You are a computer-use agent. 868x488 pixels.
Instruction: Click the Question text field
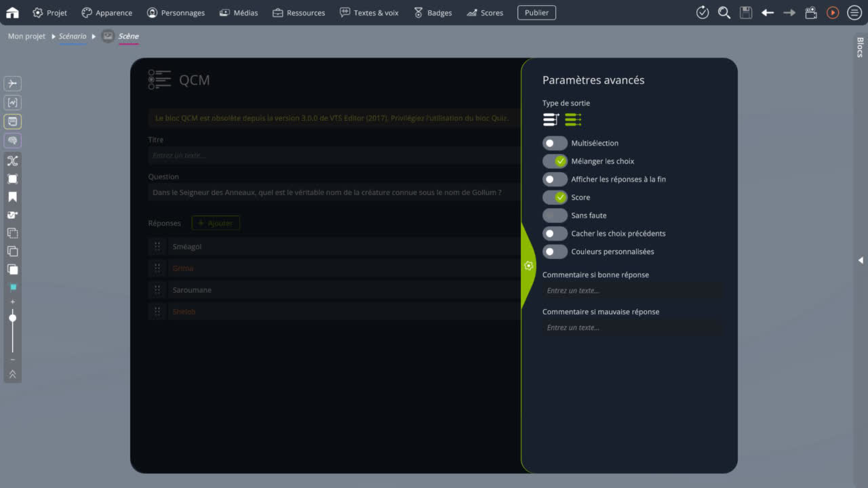(334, 192)
